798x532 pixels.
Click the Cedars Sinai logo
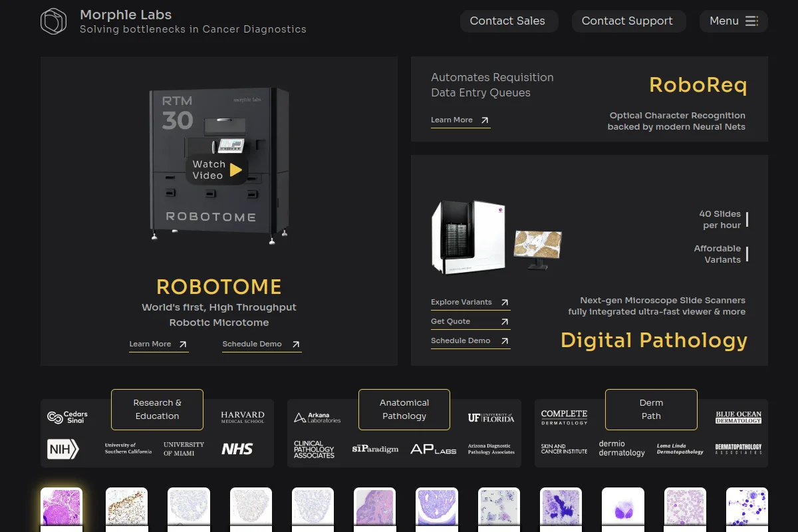point(67,418)
